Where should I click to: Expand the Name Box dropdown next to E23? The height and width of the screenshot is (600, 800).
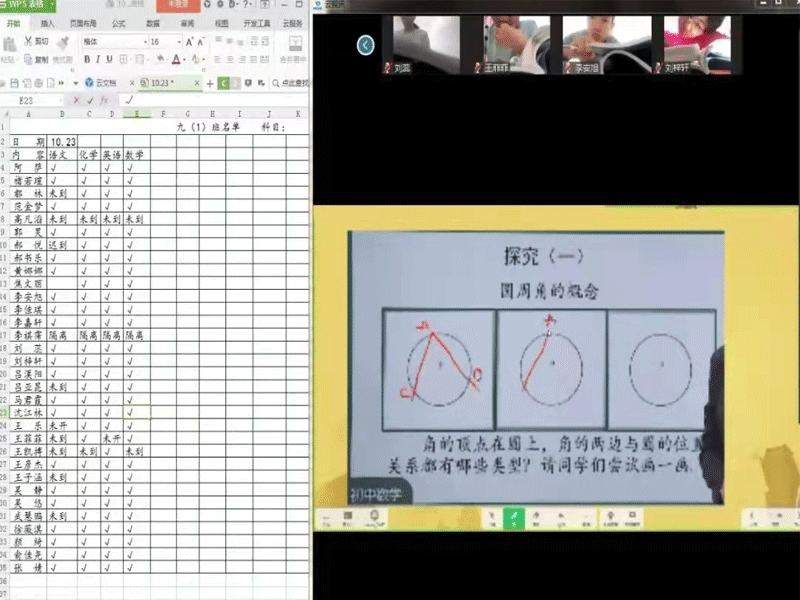(61, 101)
